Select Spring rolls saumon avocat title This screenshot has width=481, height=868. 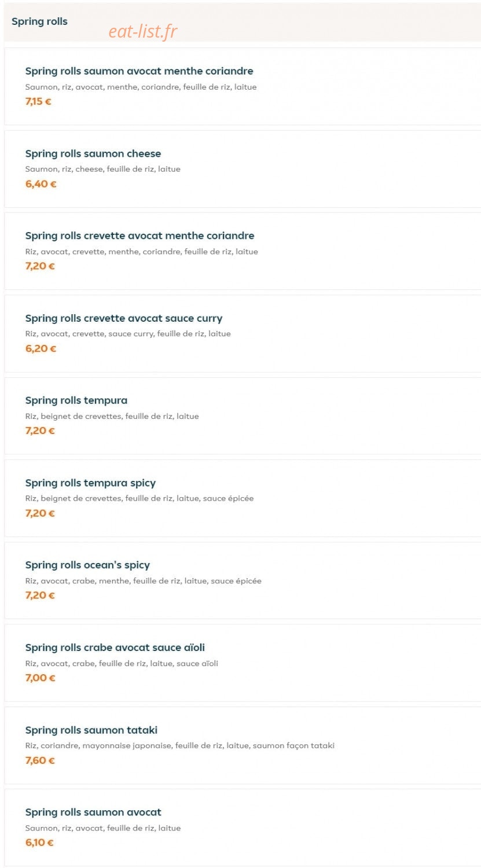coord(93,812)
